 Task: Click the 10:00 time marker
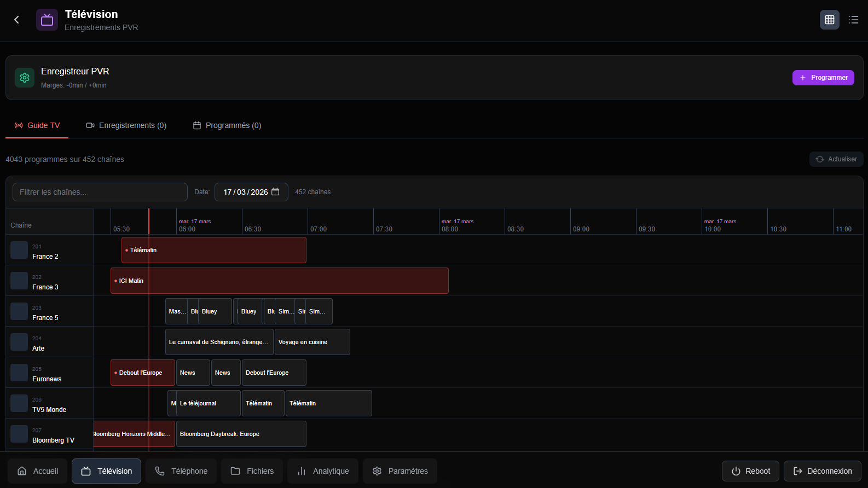[x=713, y=229]
